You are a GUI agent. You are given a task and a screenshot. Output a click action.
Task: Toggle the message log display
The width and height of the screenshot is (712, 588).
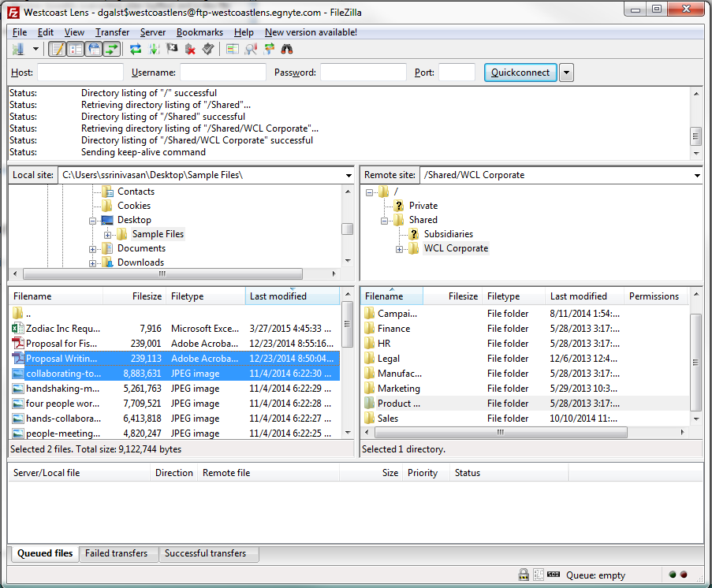58,49
